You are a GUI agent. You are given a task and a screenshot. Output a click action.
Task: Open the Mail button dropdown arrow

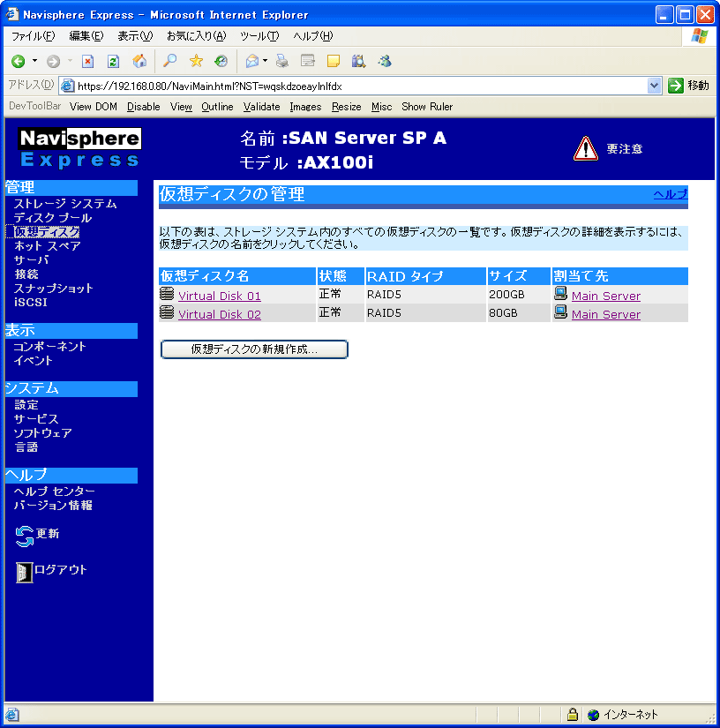click(x=265, y=61)
